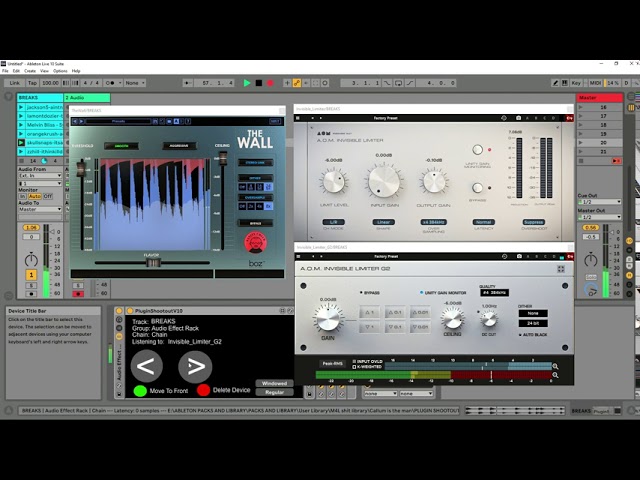Open the quantization dropdown showing None
Screen dimensions: 640x480
(x=134, y=83)
